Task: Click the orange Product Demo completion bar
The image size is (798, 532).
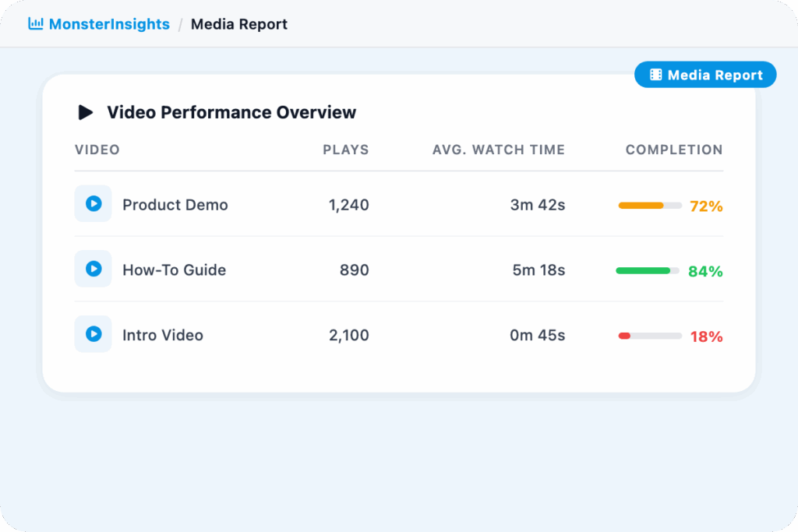Action: click(x=649, y=206)
